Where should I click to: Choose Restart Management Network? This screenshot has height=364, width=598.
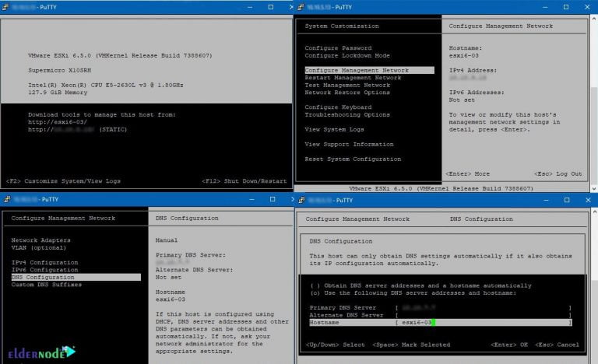(x=353, y=78)
